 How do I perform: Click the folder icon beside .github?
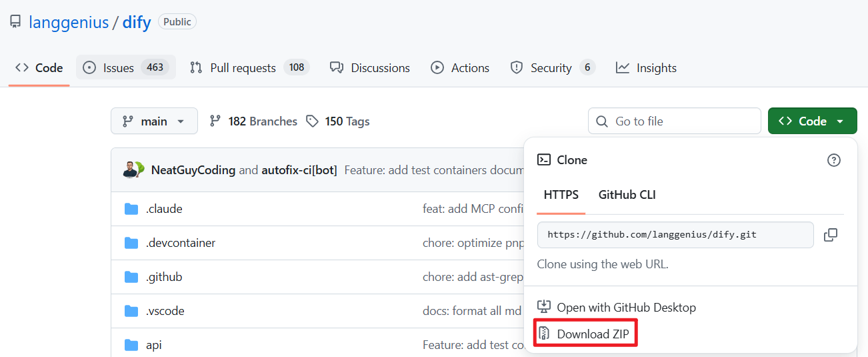coord(131,277)
